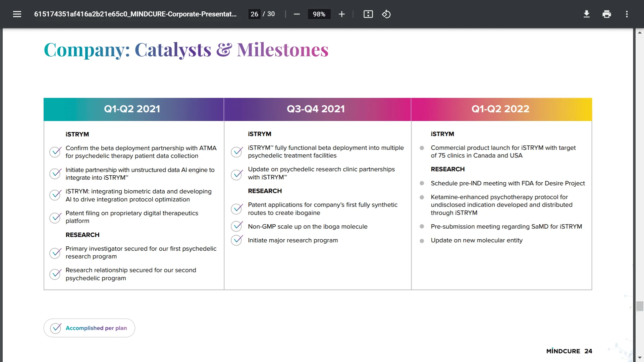Click the bullet beside Update on new molecular entity
644x362 pixels.
[422, 241]
